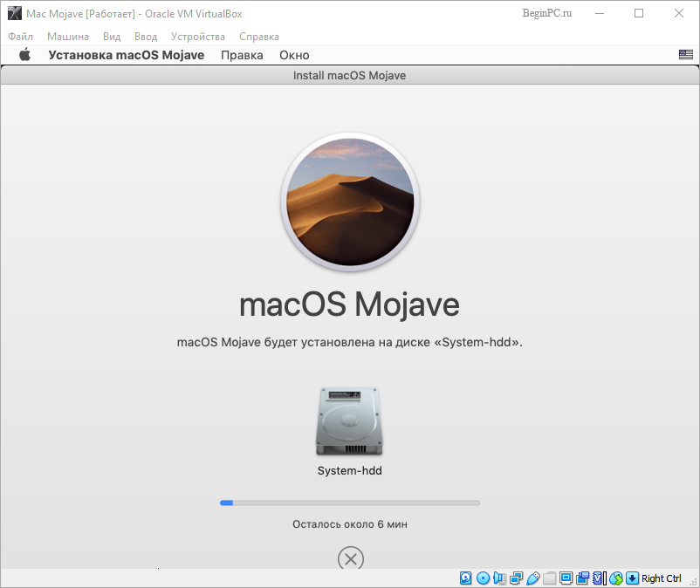This screenshot has height=588, width=700.
Task: Click the virtualization features indicator icon
Action: tap(599, 578)
